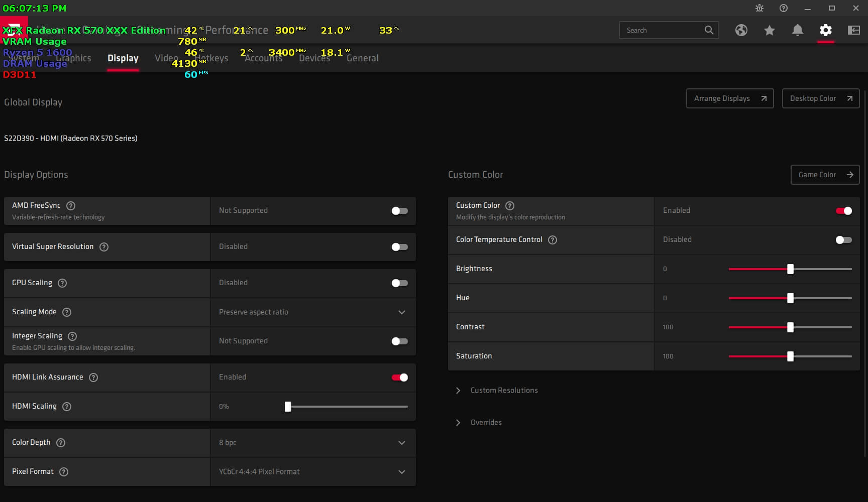This screenshot has width=868, height=502.
Task: Open the bug report icon
Action: coord(759,8)
